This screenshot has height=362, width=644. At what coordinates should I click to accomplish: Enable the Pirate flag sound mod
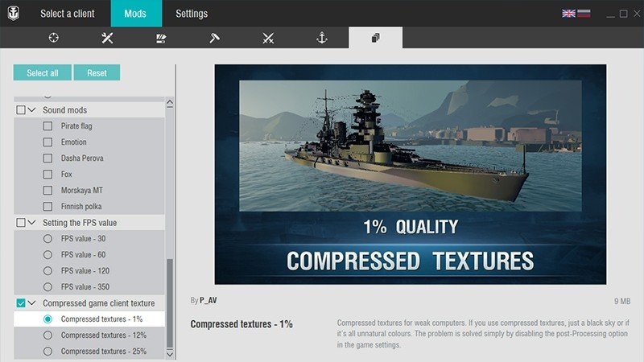[47, 126]
